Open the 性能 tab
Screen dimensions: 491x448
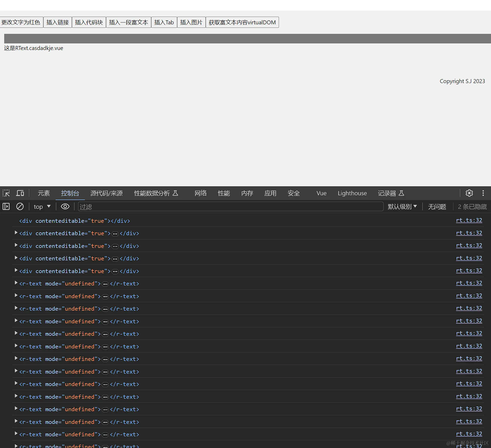click(224, 193)
